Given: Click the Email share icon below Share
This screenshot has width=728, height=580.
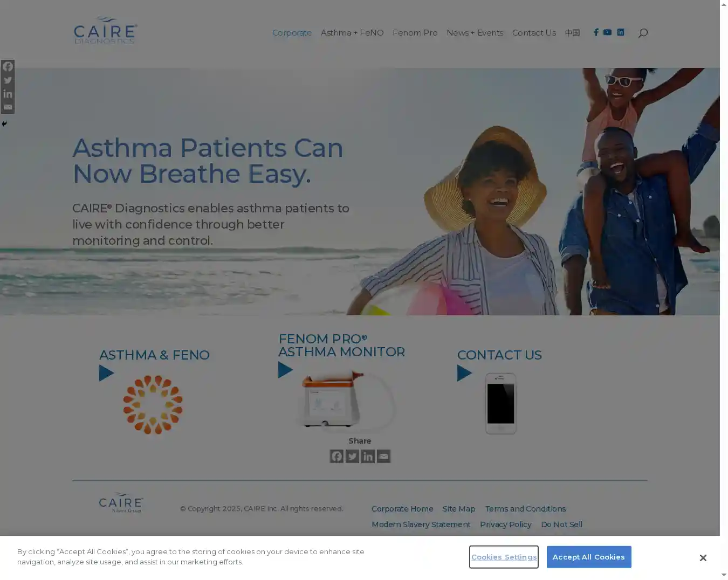Looking at the screenshot, I should (x=383, y=457).
